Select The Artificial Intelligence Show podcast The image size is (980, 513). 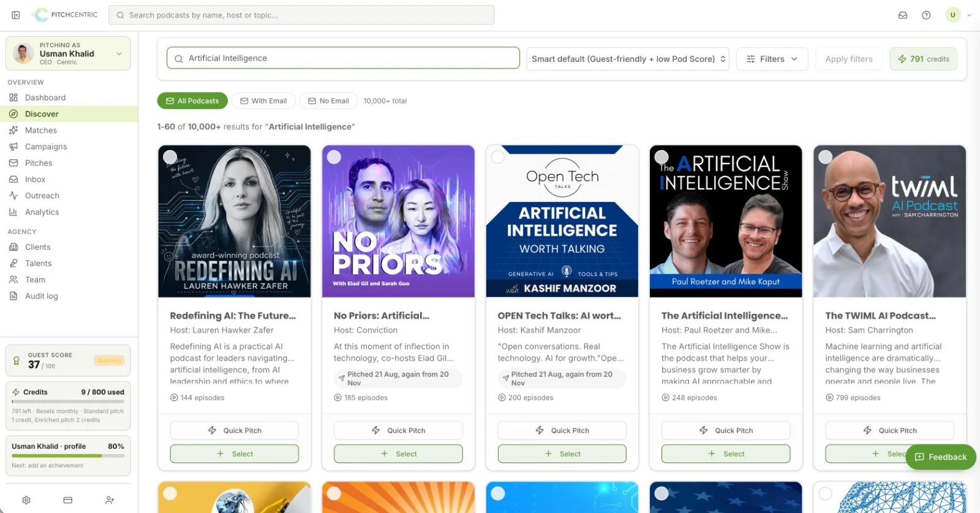coord(726,454)
